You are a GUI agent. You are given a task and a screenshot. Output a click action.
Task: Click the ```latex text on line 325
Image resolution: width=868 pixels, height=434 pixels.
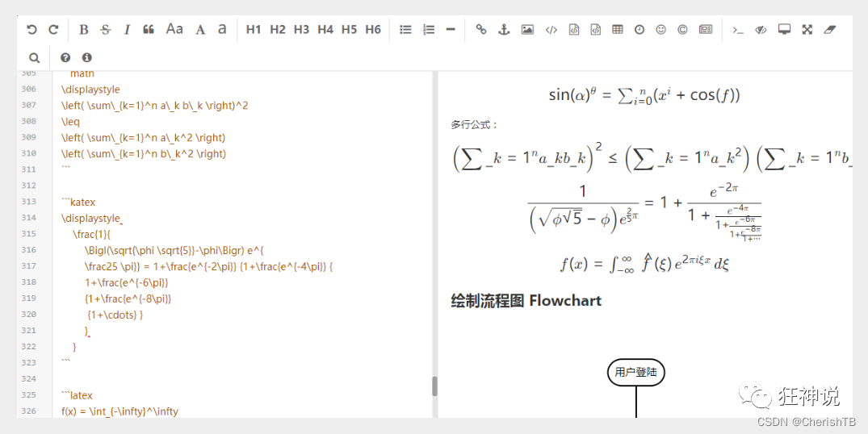[x=77, y=396]
